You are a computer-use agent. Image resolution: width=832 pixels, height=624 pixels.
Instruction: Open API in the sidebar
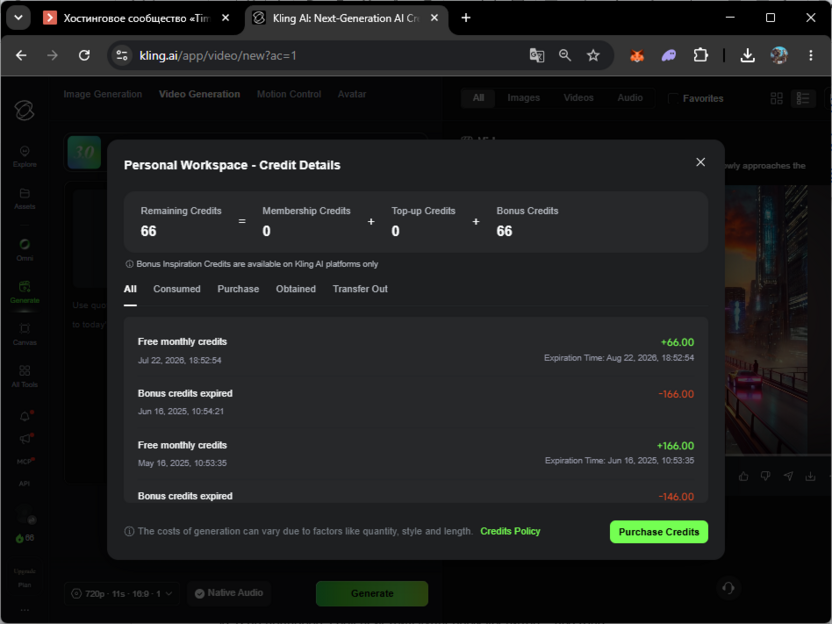[24, 483]
